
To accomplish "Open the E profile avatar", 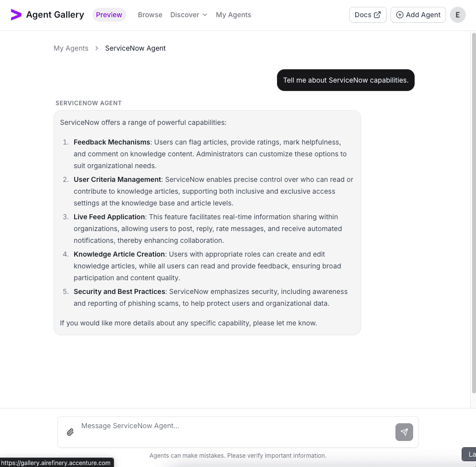I will pos(457,15).
